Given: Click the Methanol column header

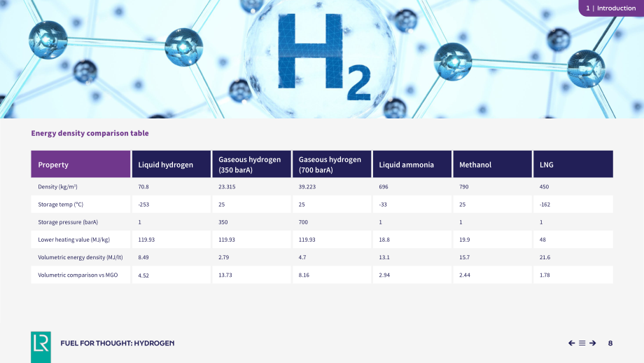Looking at the screenshot, I should click(x=492, y=164).
